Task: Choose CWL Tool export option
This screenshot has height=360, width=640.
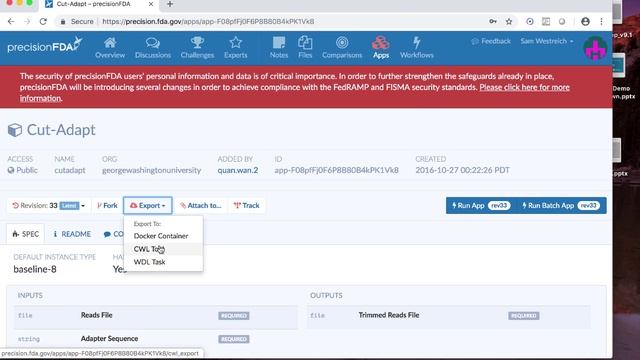Action: click(163, 249)
